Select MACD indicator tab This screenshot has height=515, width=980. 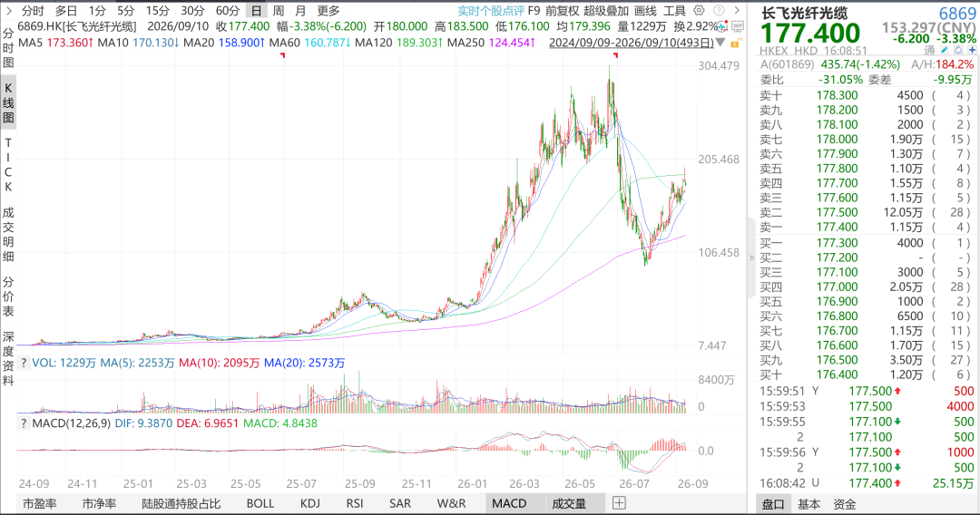[509, 503]
